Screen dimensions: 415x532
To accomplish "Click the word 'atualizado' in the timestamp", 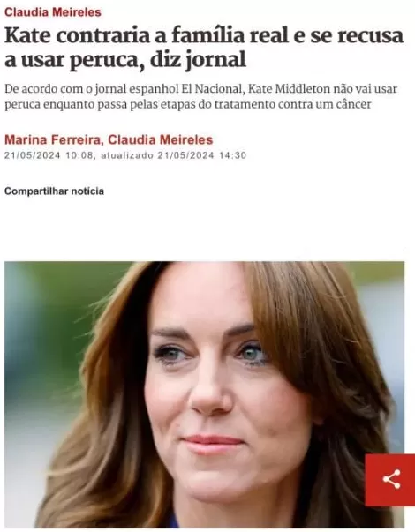I will tap(127, 155).
